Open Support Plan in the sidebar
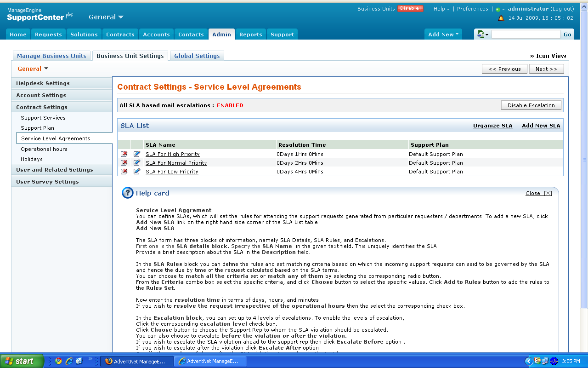The height and width of the screenshot is (368, 588). coord(37,128)
